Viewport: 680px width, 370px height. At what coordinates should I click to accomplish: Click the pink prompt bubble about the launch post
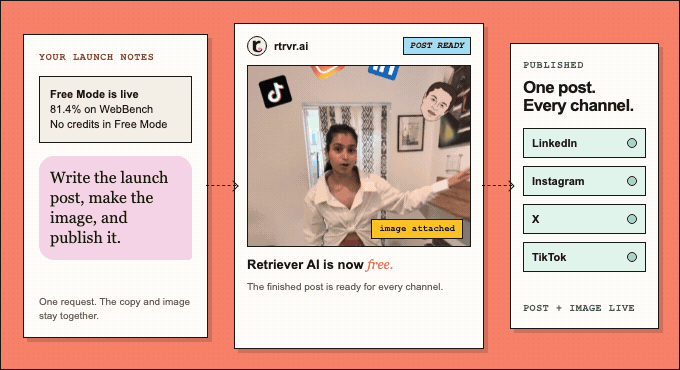click(x=116, y=208)
